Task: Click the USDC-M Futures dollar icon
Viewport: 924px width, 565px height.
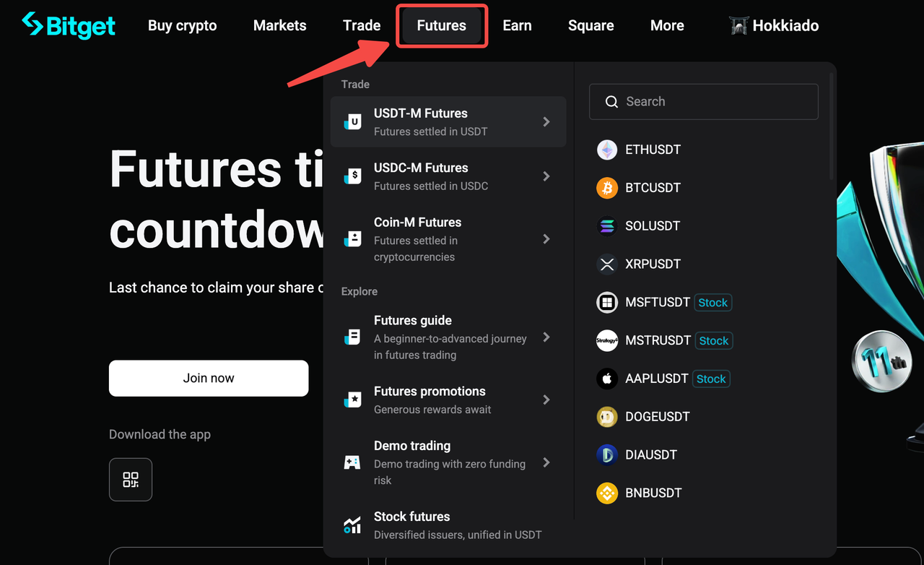Action: (352, 176)
